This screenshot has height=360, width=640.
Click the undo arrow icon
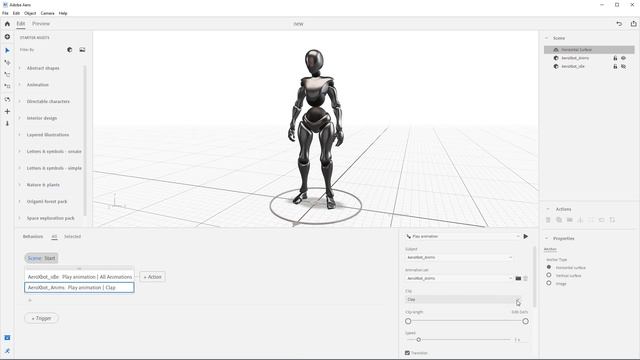coord(619,24)
